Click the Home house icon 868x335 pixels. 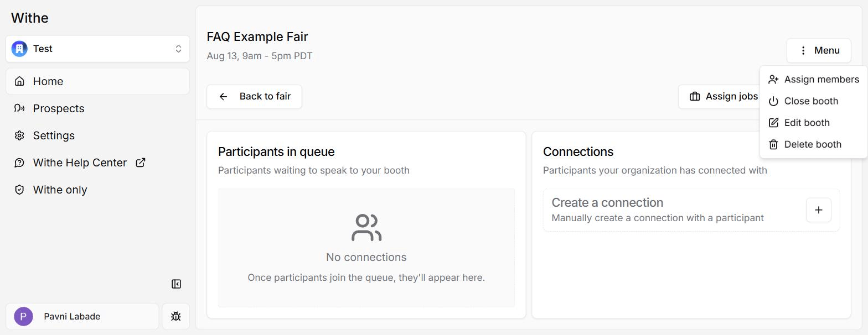[x=19, y=81]
